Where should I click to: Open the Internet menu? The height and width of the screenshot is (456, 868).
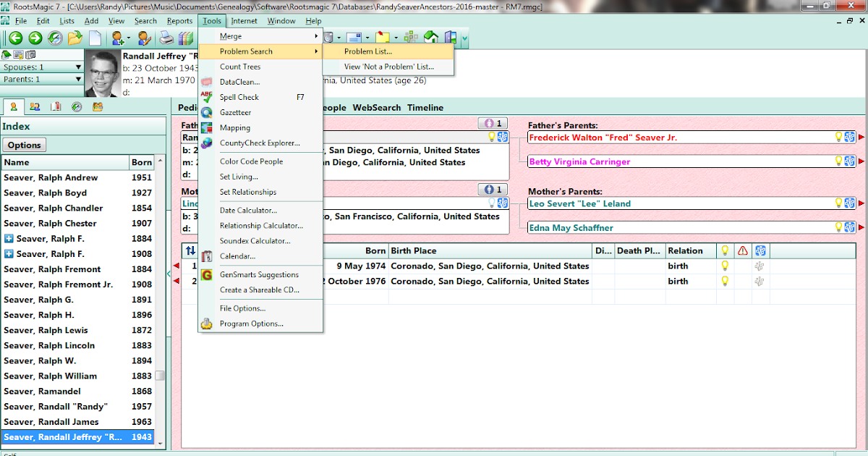[x=244, y=21]
